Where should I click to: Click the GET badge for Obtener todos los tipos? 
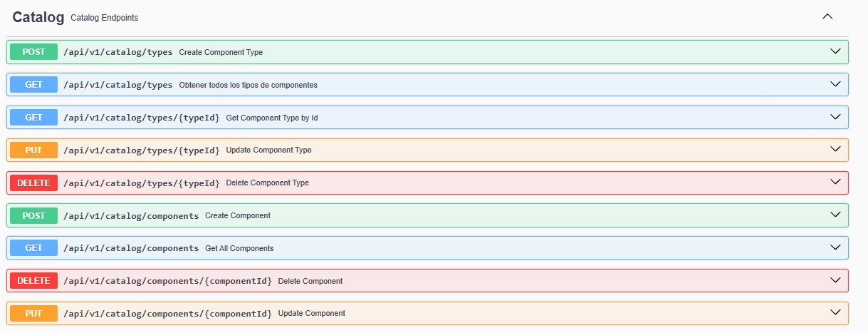[x=33, y=85]
